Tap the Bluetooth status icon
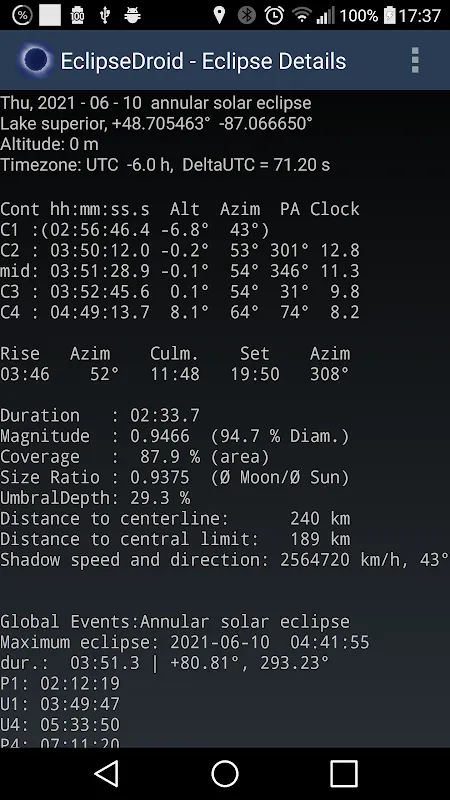Image resolution: width=450 pixels, height=800 pixels. tap(247, 15)
